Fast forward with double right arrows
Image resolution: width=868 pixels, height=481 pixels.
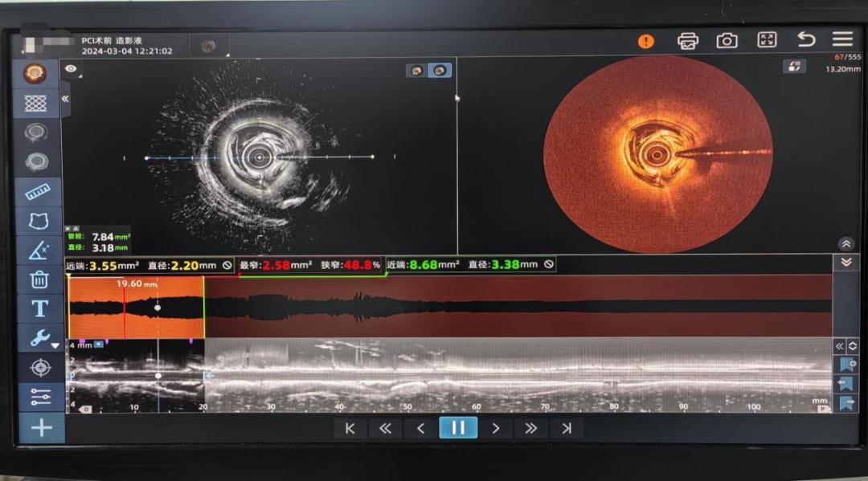(530, 428)
